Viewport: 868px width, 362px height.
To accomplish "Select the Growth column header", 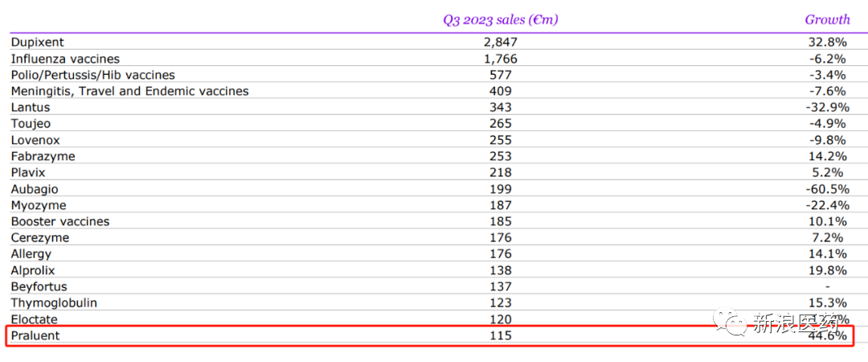I will pyautogui.click(x=827, y=19).
